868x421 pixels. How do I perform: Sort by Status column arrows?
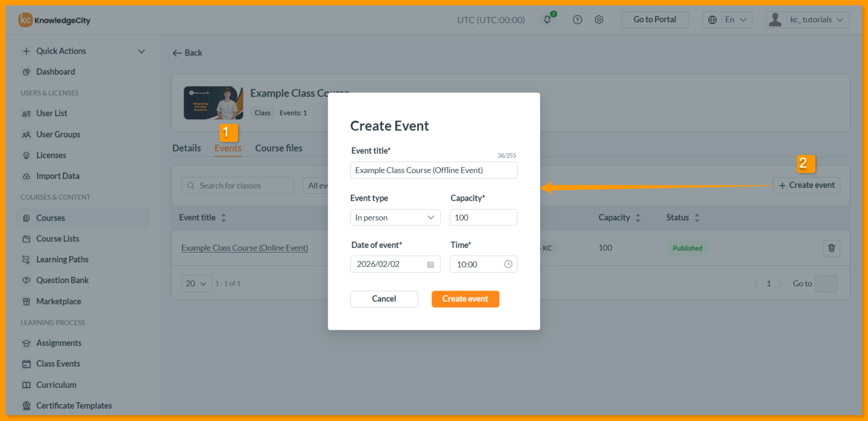point(697,217)
